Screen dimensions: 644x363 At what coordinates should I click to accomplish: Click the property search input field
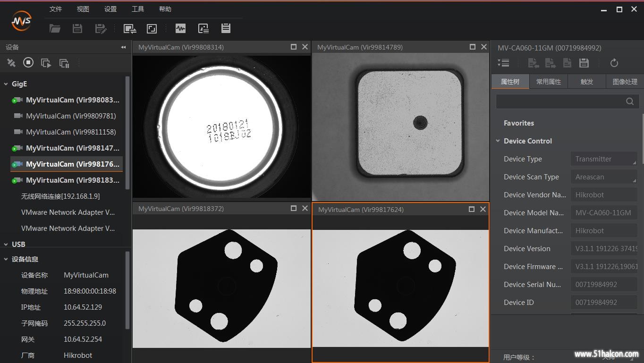click(x=560, y=101)
